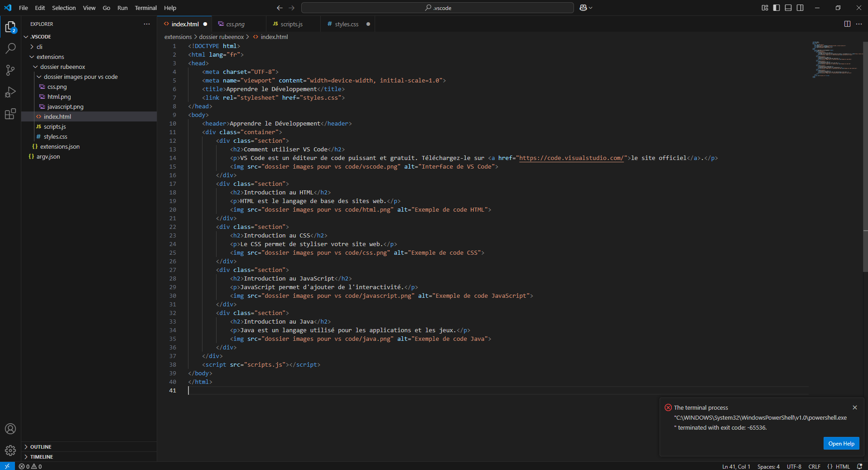Open notifications bell in status bar
Image resolution: width=868 pixels, height=470 pixels.
point(859,466)
